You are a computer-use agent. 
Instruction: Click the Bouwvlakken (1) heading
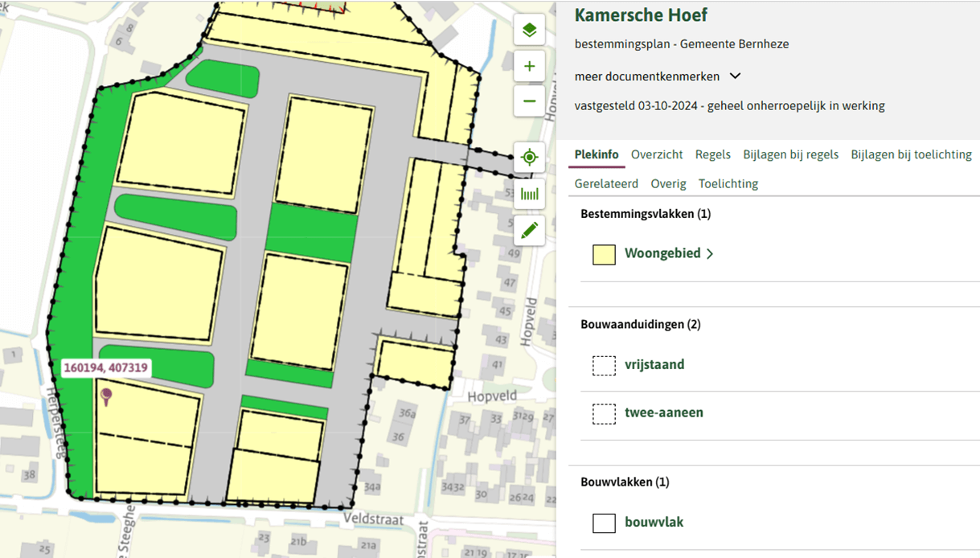[x=625, y=482]
